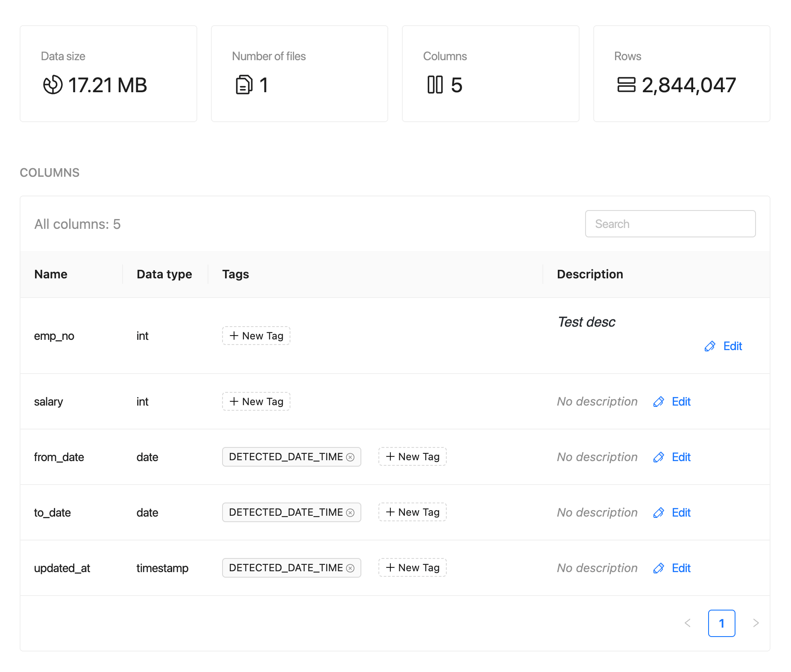Select the emp_no column name

54,336
